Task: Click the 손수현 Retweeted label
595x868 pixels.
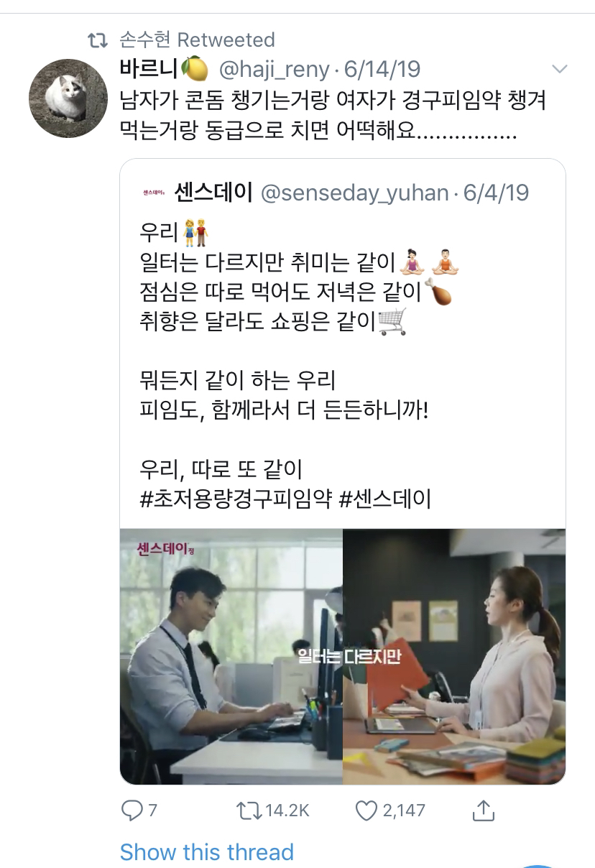Action: [x=197, y=40]
